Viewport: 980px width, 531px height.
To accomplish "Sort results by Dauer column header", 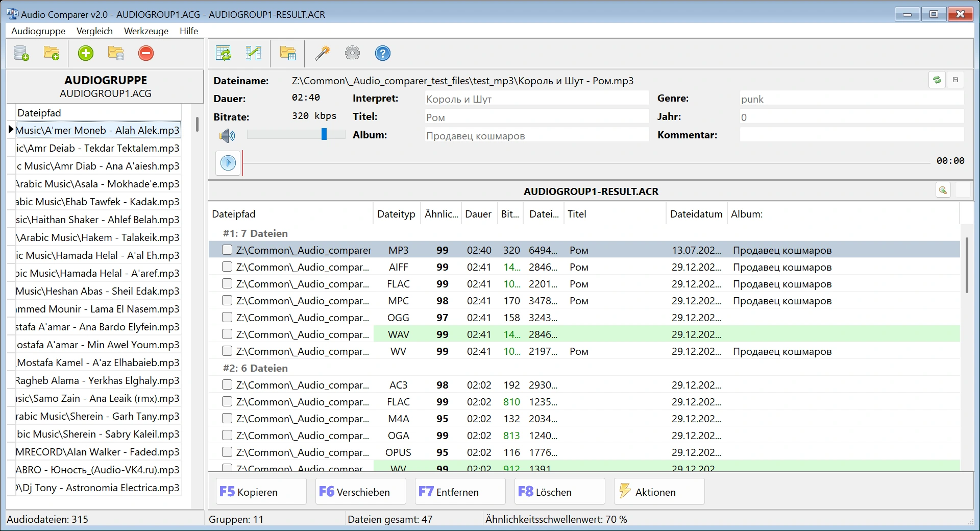I will [x=478, y=214].
